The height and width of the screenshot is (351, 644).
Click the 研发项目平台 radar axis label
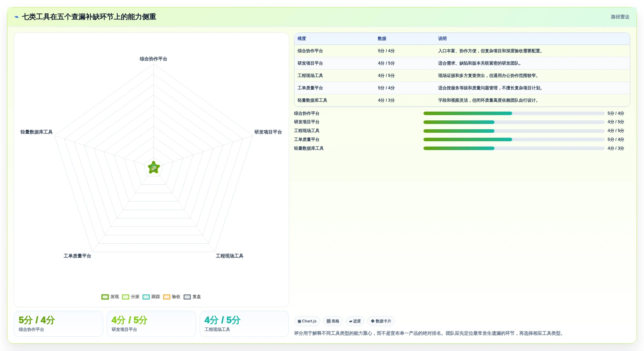pos(268,132)
